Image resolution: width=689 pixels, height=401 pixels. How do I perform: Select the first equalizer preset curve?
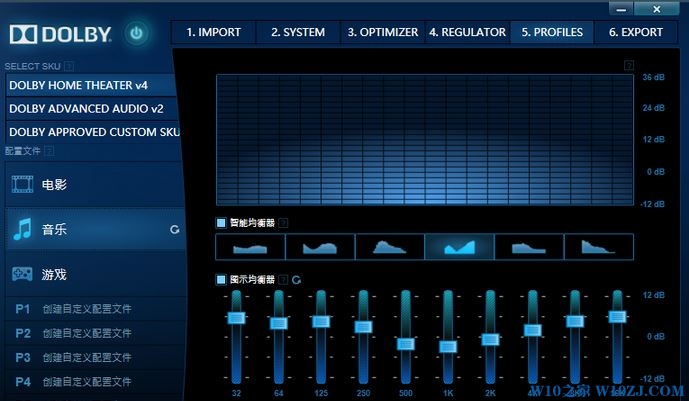(250, 247)
